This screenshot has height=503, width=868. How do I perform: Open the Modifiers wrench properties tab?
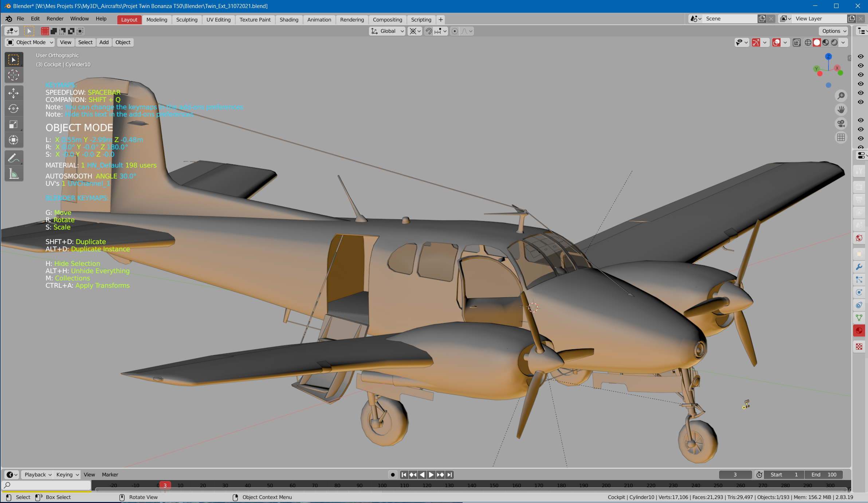pyautogui.click(x=859, y=267)
